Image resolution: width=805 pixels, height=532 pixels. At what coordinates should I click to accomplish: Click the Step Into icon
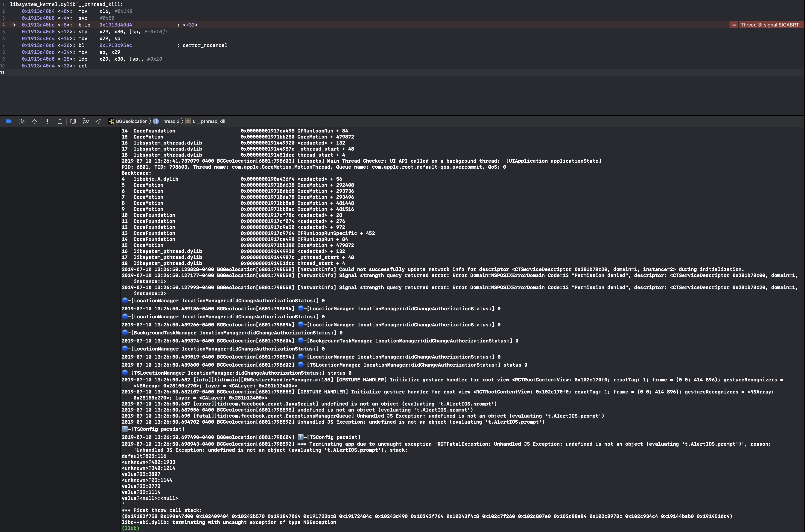tap(47, 121)
